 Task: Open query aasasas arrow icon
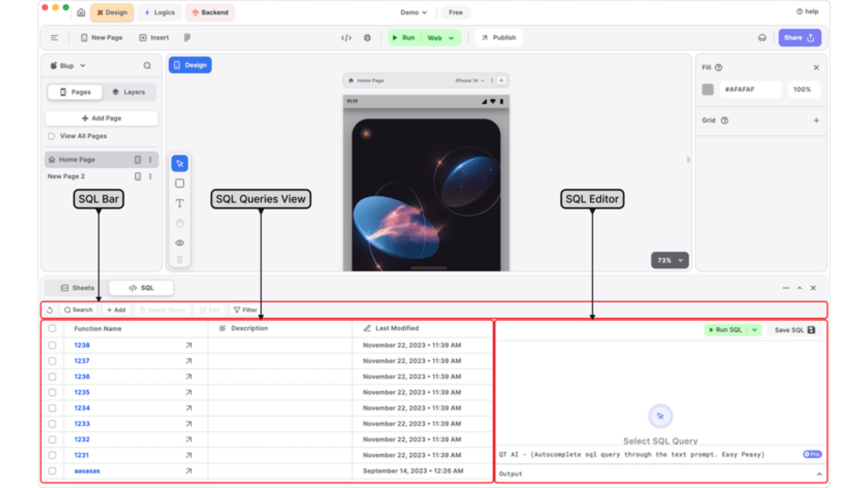point(189,471)
